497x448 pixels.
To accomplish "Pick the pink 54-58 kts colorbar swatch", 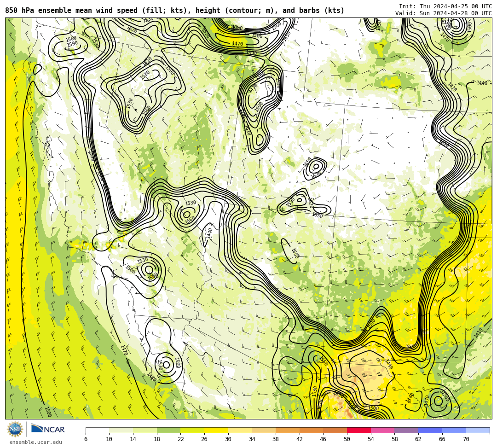I will tap(382, 430).
